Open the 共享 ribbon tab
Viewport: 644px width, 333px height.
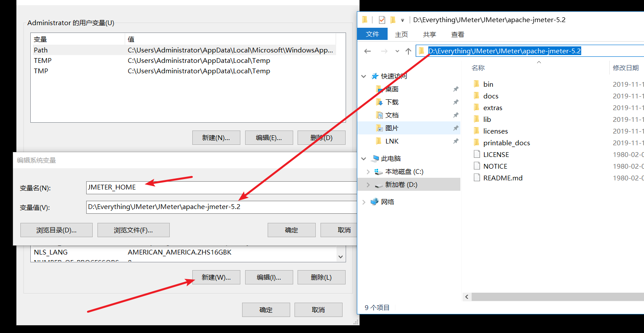(430, 34)
